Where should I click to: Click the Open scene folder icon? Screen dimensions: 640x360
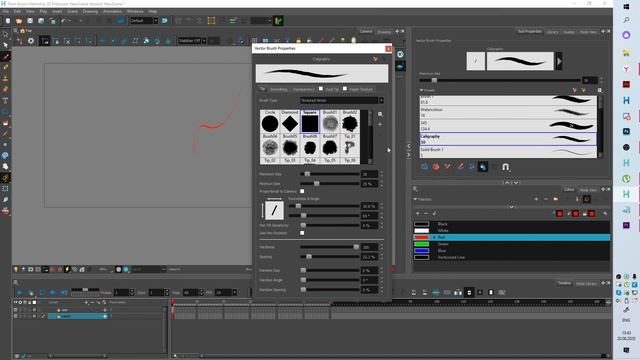(19, 21)
